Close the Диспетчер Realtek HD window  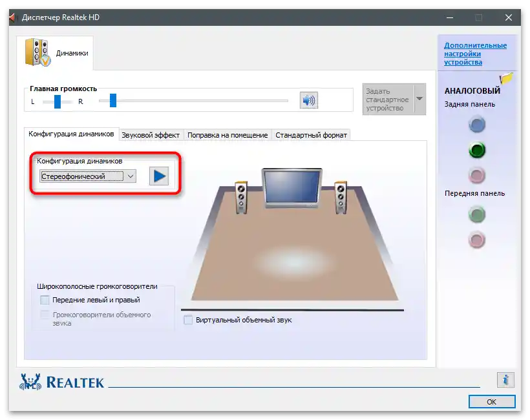[x=509, y=17]
